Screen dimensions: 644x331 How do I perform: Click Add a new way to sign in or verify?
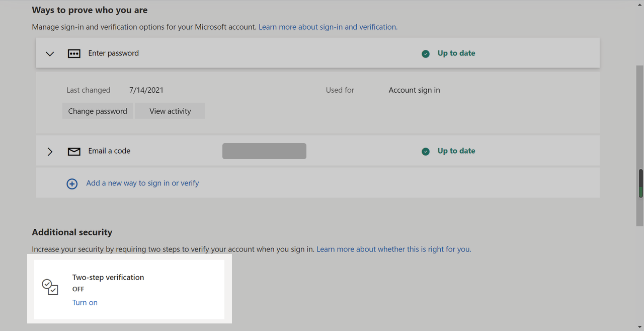point(142,183)
